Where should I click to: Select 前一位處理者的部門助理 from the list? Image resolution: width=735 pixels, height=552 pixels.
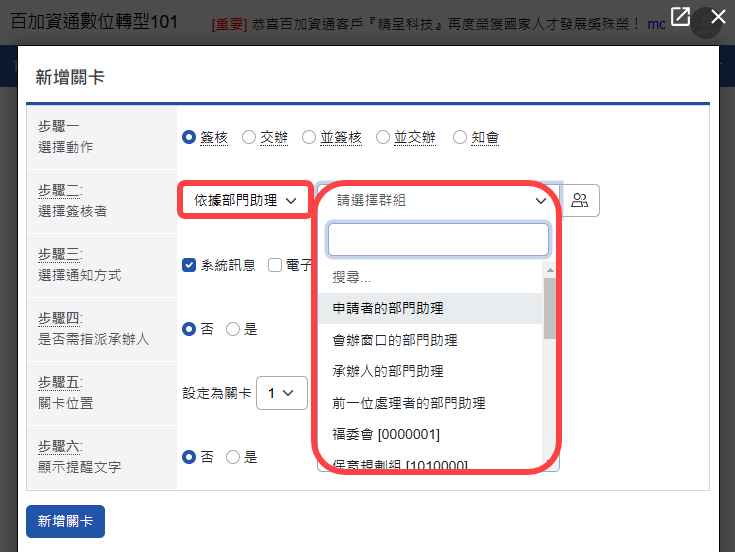point(430,403)
